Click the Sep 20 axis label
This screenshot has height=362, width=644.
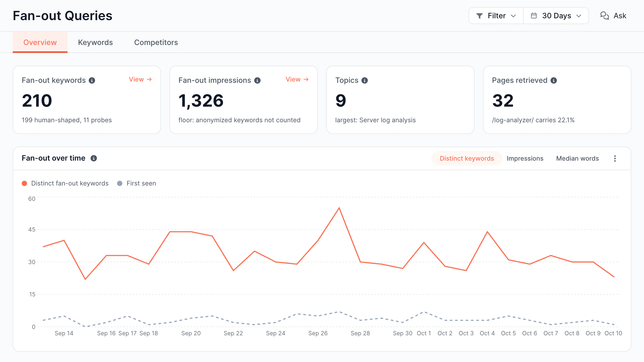191,333
